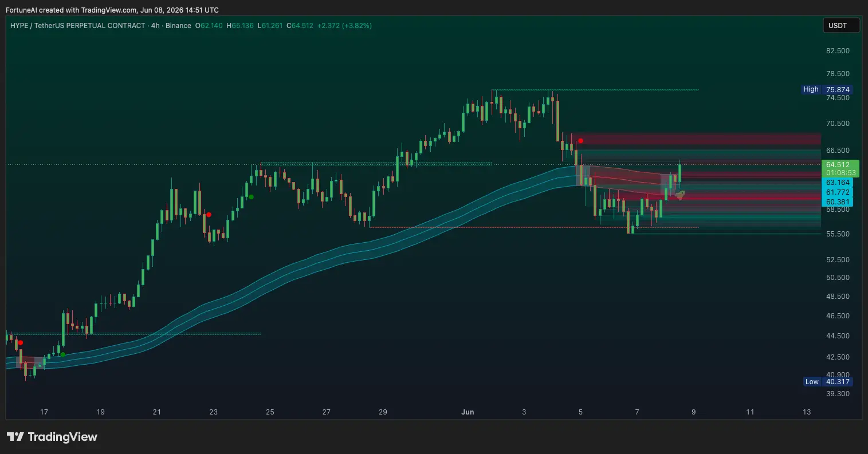The height and width of the screenshot is (454, 868).
Task: Click the 40.900 price axis label
Action: (x=838, y=374)
